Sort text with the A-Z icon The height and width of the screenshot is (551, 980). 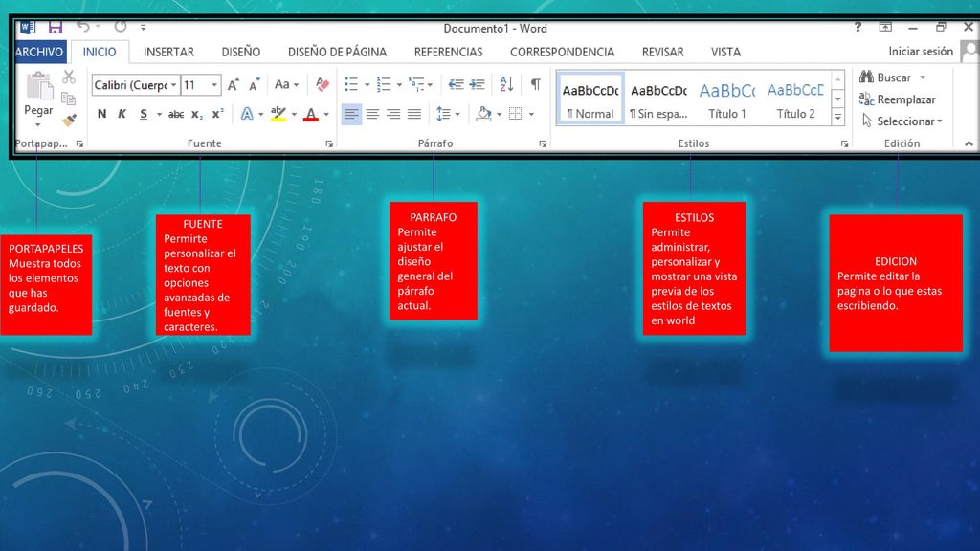tap(506, 84)
